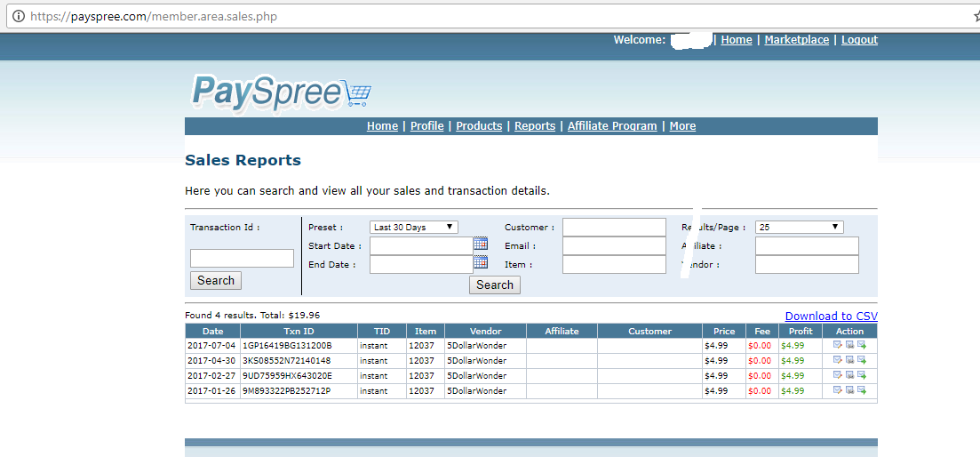The image size is (980, 457).
Task: Click the Txn ID column header
Action: coord(299,332)
